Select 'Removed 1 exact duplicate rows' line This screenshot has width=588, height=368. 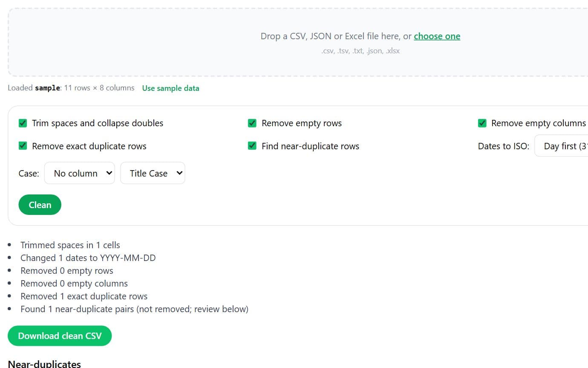tap(84, 296)
